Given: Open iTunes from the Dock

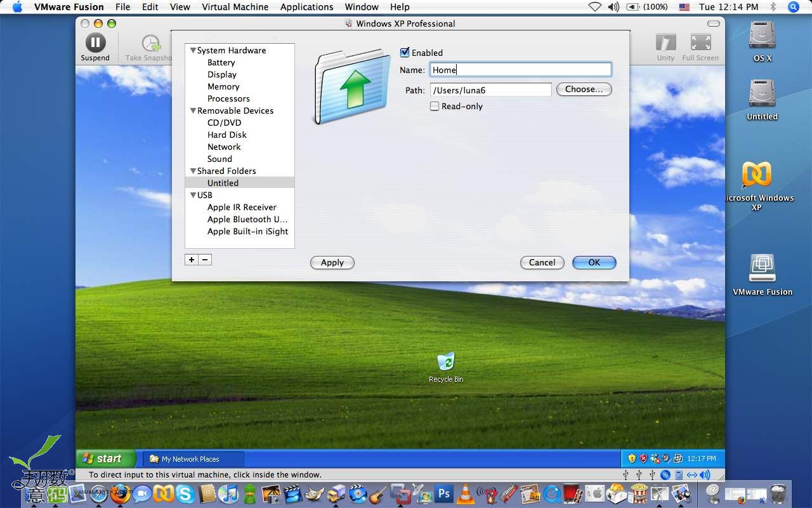Looking at the screenshot, I should point(228,493).
